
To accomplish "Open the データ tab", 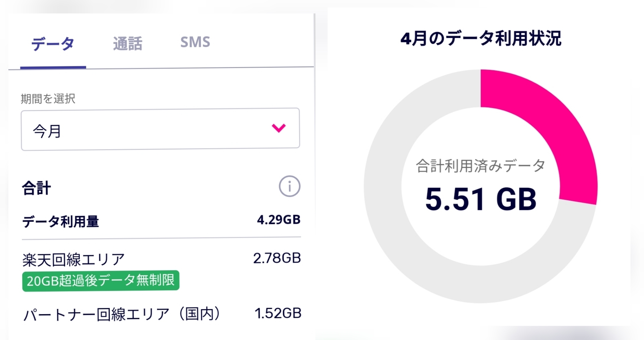I will coord(53,44).
